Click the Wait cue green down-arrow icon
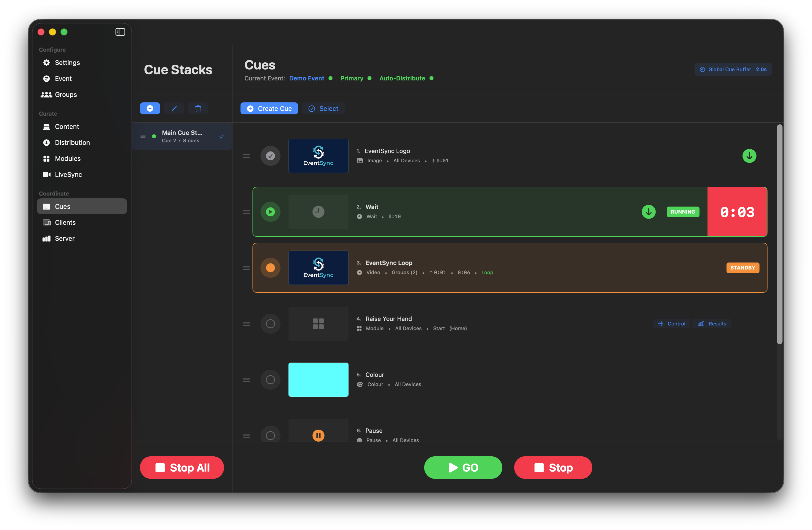 [648, 212]
